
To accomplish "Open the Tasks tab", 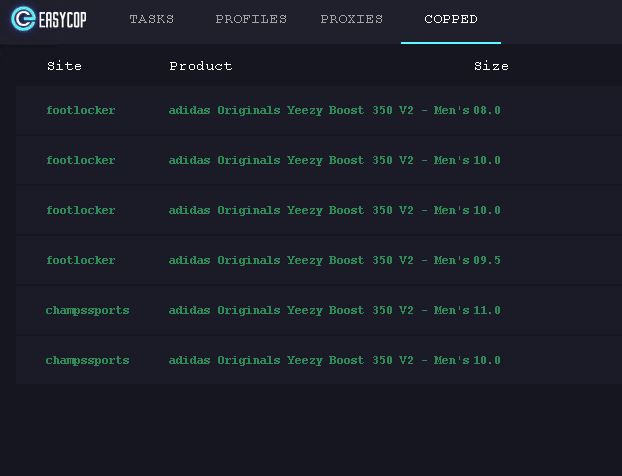I will click(152, 19).
